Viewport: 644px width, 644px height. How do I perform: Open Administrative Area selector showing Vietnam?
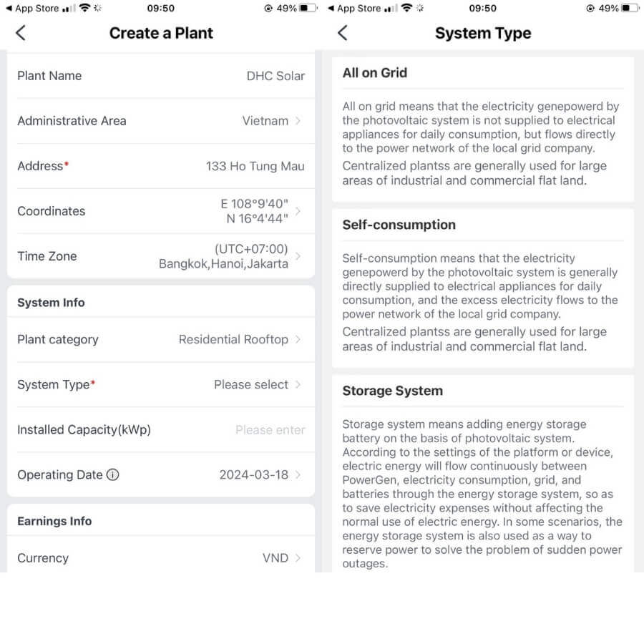pos(161,121)
